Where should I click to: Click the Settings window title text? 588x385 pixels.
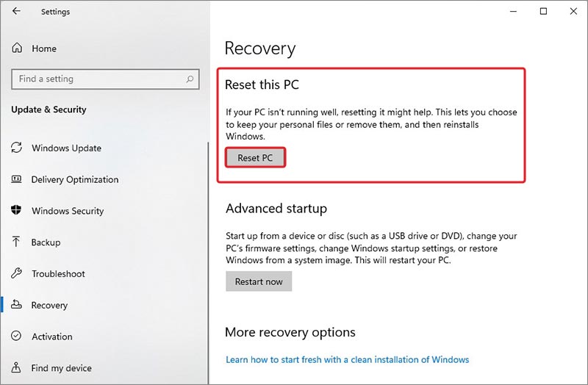pyautogui.click(x=56, y=12)
